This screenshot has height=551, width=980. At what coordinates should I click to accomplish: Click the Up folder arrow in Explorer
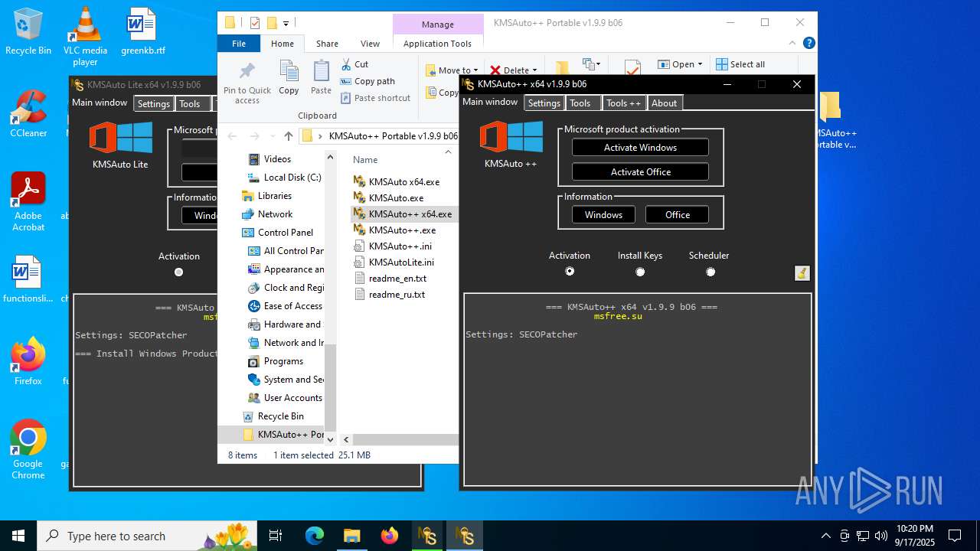pyautogui.click(x=288, y=136)
